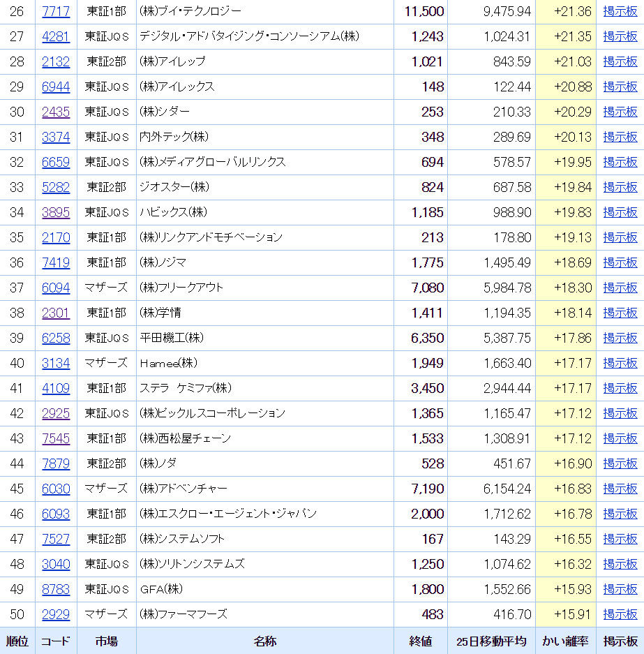Open stock code 7527 link
The height and width of the screenshot is (654, 644).
point(56,539)
